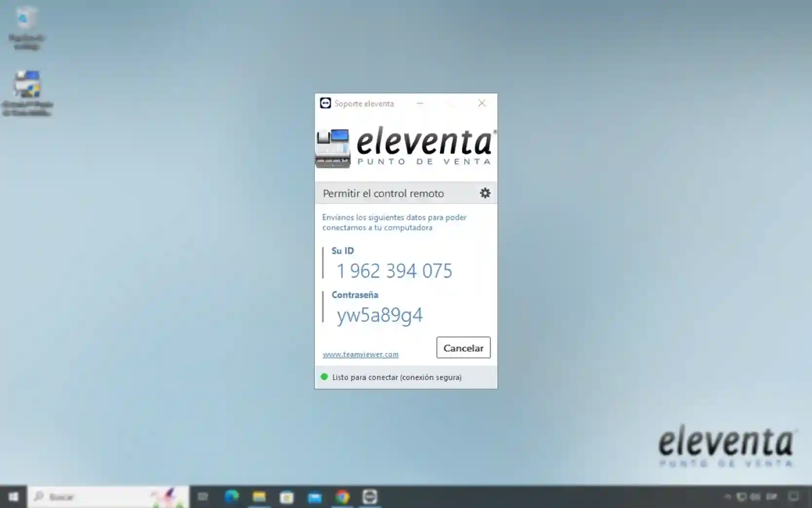Click the TeamViewer icon in the taskbar
This screenshot has height=508, width=812.
[370, 497]
